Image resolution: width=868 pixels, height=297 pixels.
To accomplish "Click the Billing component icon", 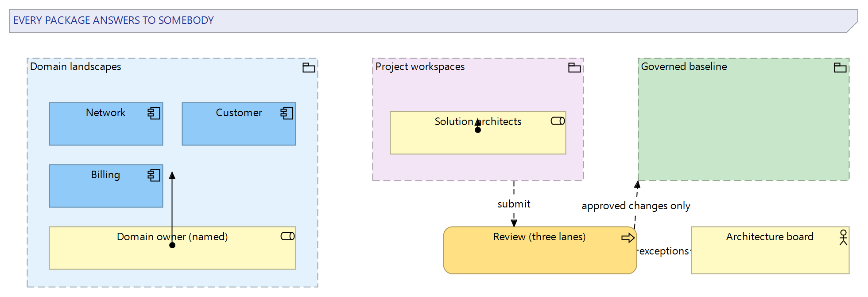I will (154, 175).
